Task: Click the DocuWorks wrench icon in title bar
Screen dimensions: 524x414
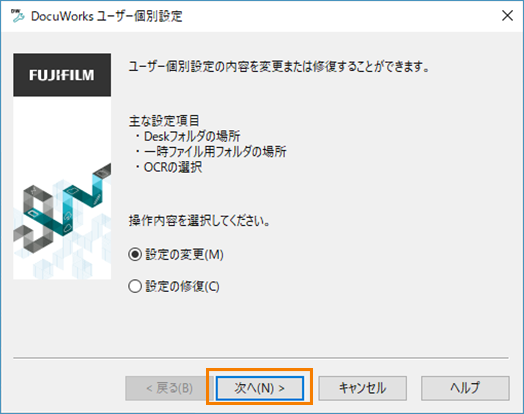Action: pos(17,16)
